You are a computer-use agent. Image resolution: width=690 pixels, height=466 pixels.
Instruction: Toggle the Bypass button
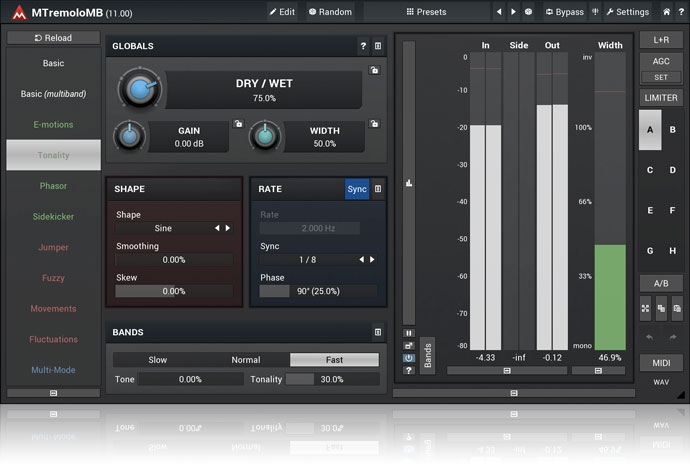(564, 12)
